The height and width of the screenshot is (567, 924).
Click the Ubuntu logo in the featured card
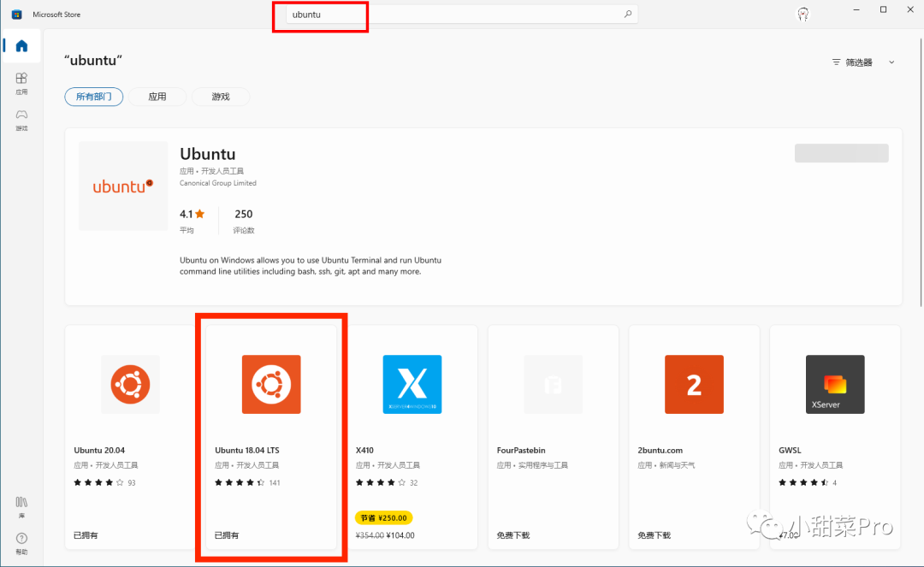point(123,186)
